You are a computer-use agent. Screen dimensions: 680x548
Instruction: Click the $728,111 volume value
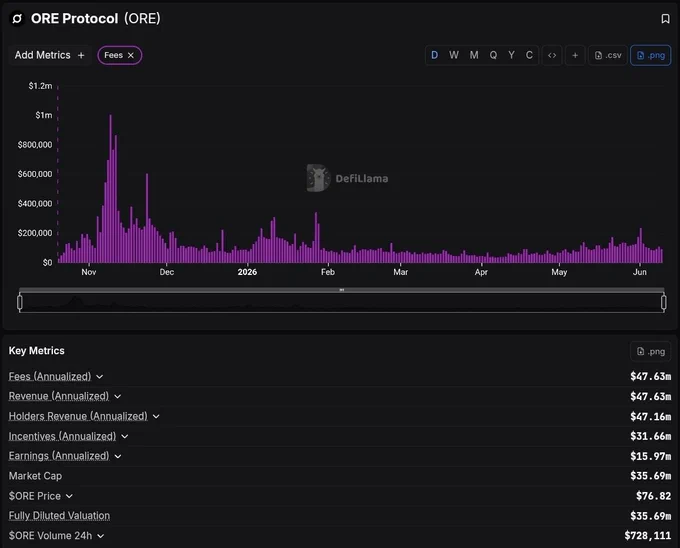coord(648,536)
